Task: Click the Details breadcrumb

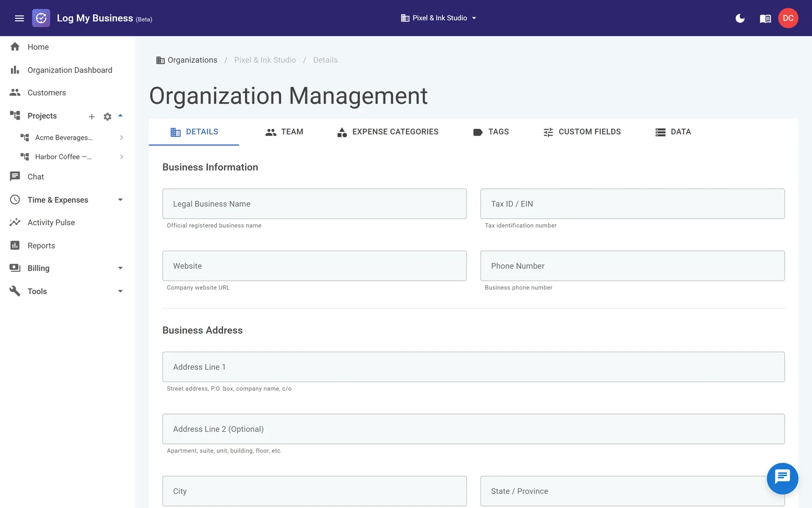Action: coord(325,60)
